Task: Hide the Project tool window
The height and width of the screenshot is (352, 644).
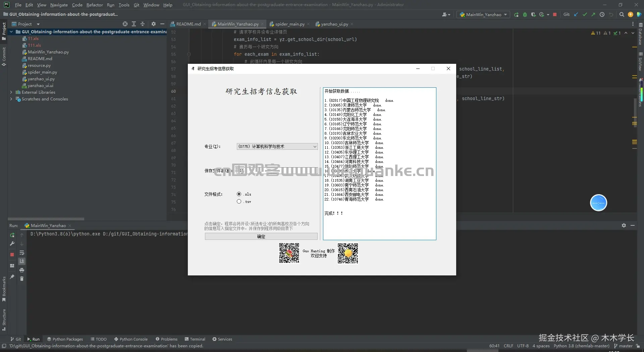Action: click(162, 24)
